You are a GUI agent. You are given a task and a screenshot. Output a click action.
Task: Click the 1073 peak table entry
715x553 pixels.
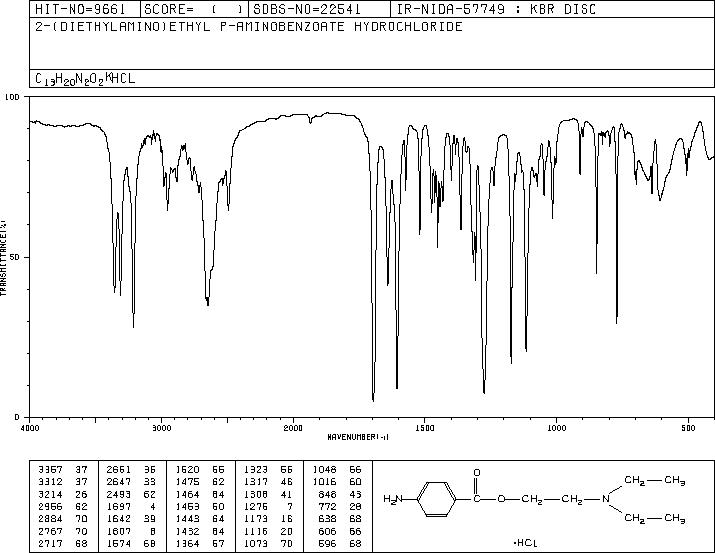tap(268, 543)
